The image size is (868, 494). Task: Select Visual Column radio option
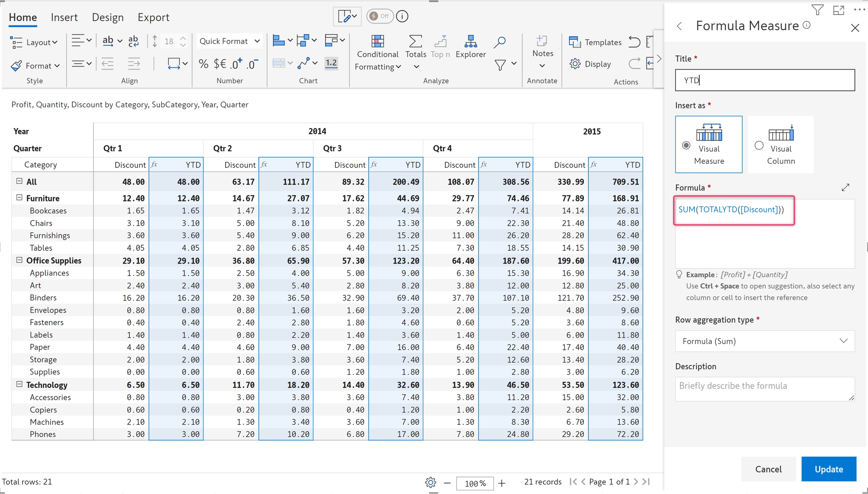click(x=759, y=145)
